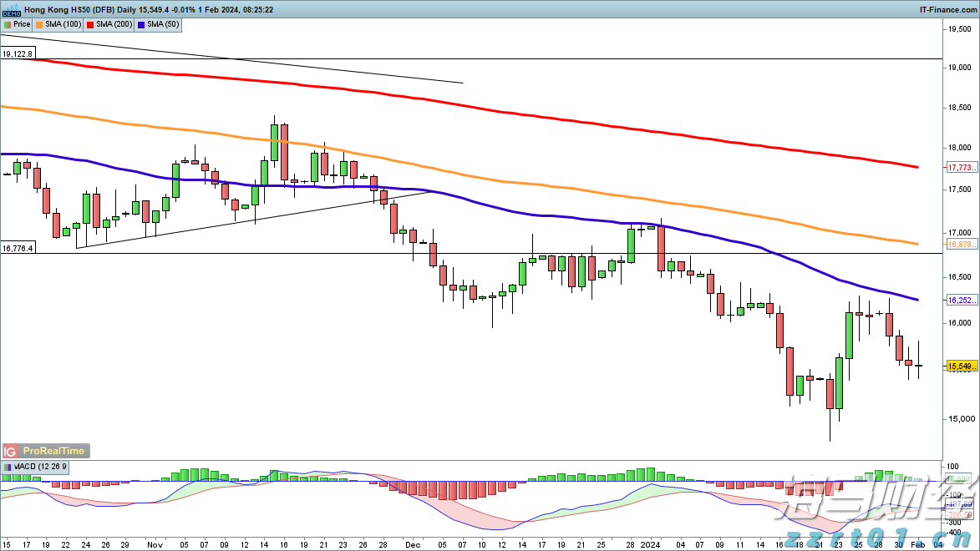The height and width of the screenshot is (551, 980).
Task: Click the blue 16,252 price tag
Action: point(962,300)
